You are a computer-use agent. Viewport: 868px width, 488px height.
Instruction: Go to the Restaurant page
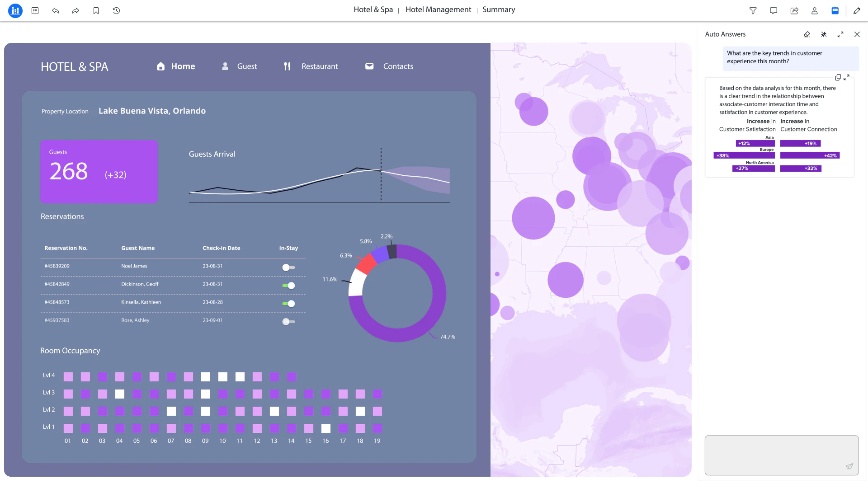[320, 66]
